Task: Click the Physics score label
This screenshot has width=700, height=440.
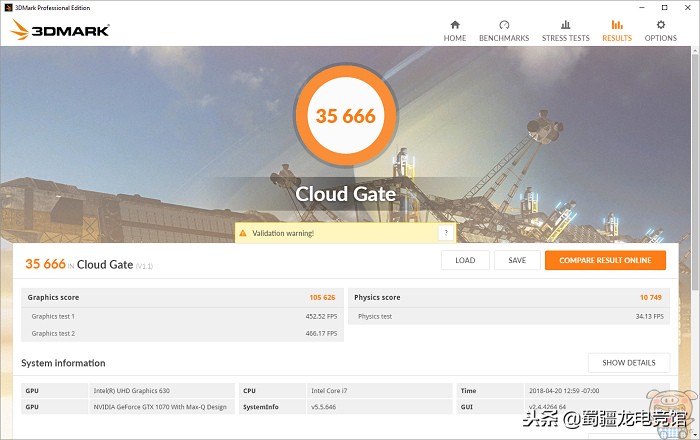Action: [x=377, y=298]
